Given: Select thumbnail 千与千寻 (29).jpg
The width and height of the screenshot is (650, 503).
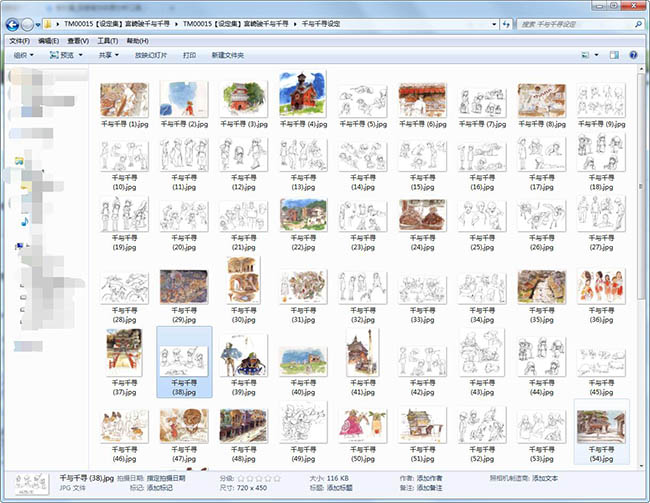Looking at the screenshot, I should click(x=184, y=287).
